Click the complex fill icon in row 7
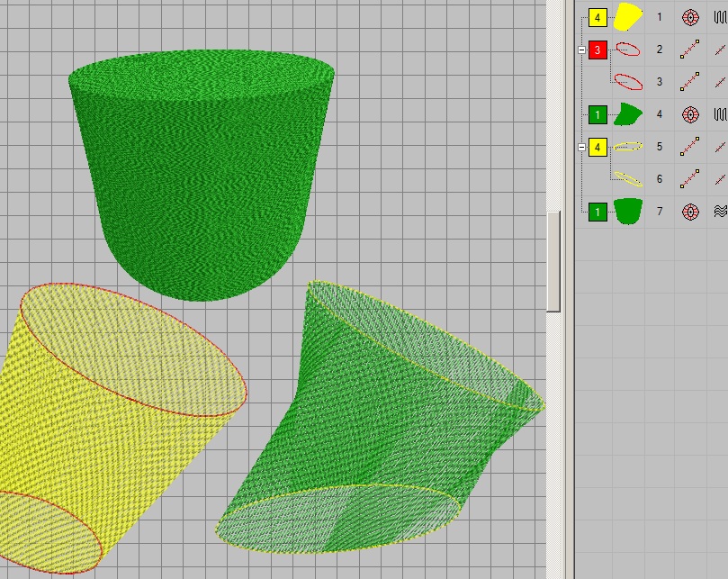This screenshot has height=579, width=728. 690,212
